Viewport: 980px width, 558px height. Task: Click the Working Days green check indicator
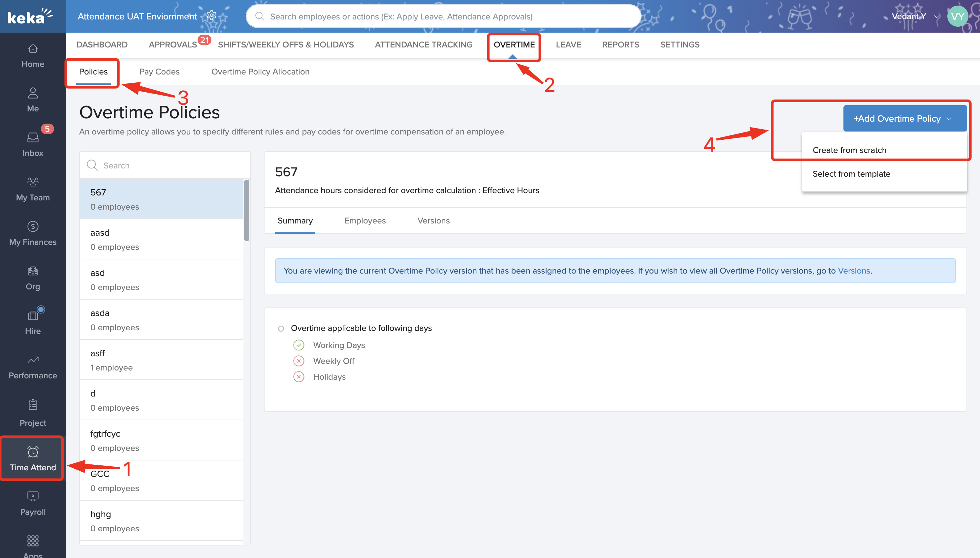(299, 345)
